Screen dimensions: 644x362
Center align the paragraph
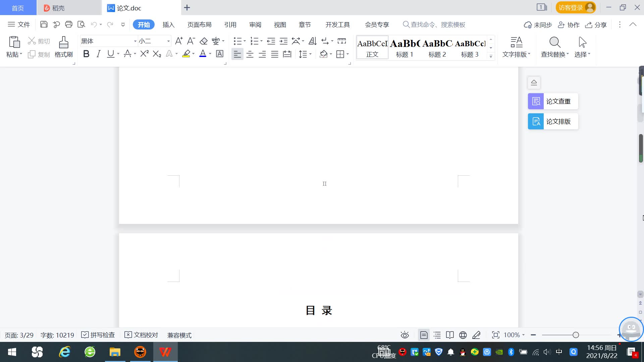click(250, 54)
